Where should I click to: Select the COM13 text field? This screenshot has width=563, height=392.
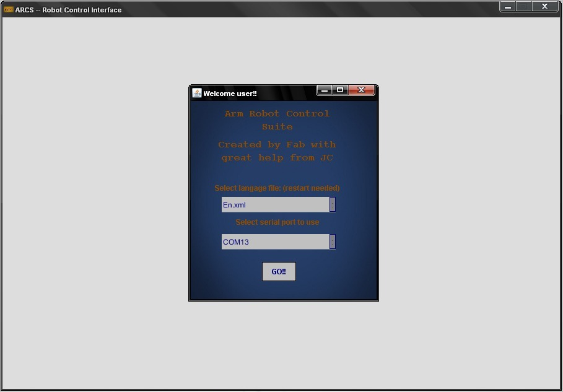tap(273, 242)
